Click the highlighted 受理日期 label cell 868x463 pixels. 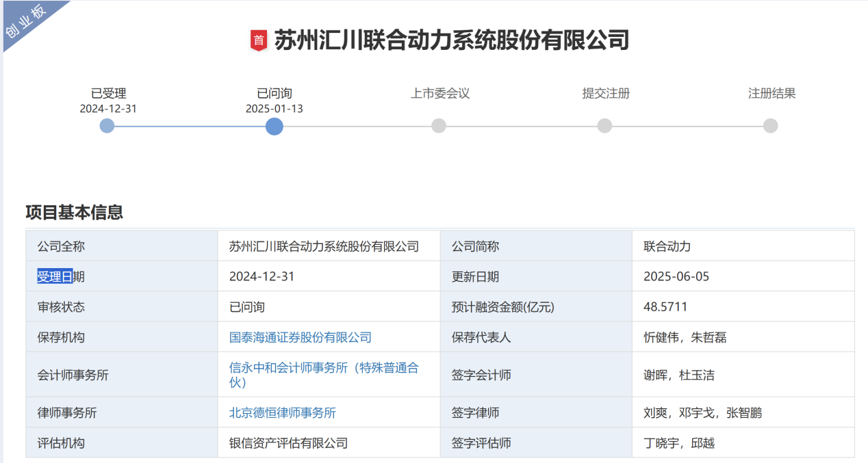coord(122,276)
